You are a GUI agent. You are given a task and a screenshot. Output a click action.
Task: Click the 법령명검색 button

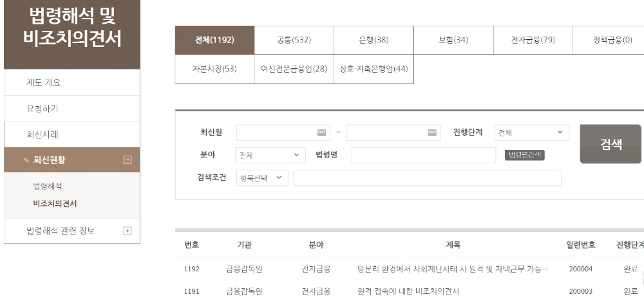coord(524,154)
